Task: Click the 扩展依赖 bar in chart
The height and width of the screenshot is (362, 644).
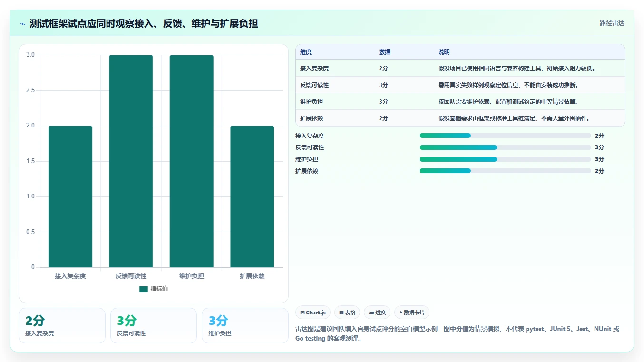Action: 252,196
